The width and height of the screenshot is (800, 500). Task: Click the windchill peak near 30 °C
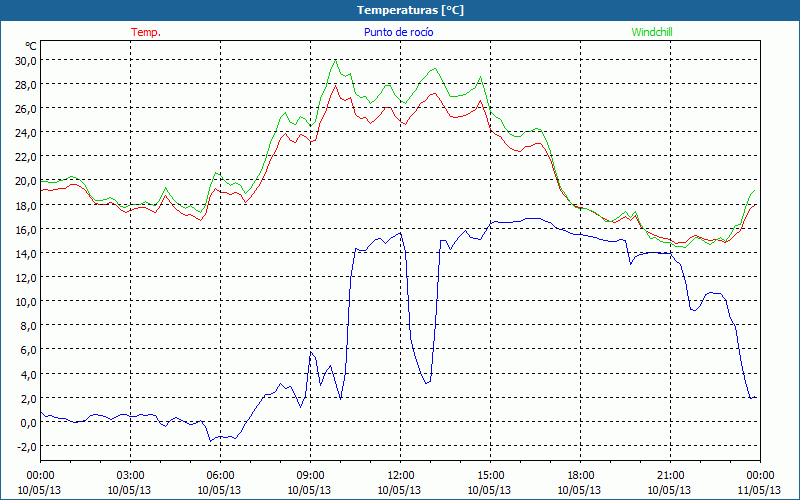pyautogui.click(x=335, y=60)
